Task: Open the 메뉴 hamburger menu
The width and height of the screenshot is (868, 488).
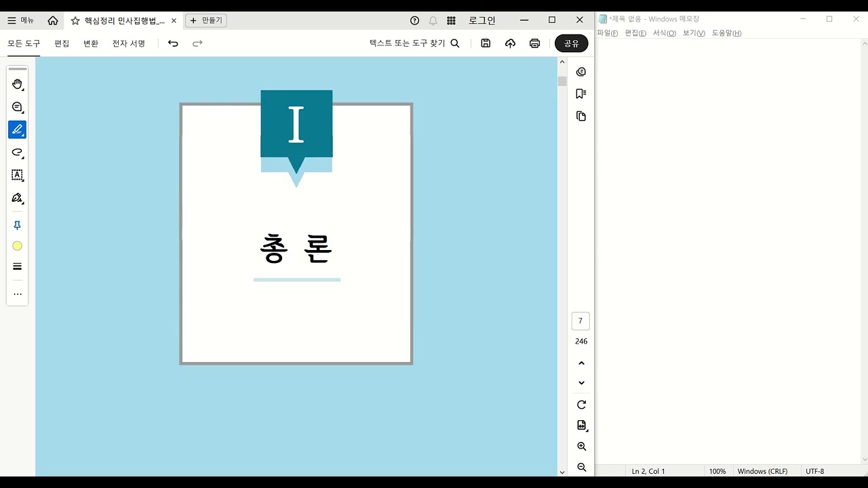Action: [x=21, y=20]
